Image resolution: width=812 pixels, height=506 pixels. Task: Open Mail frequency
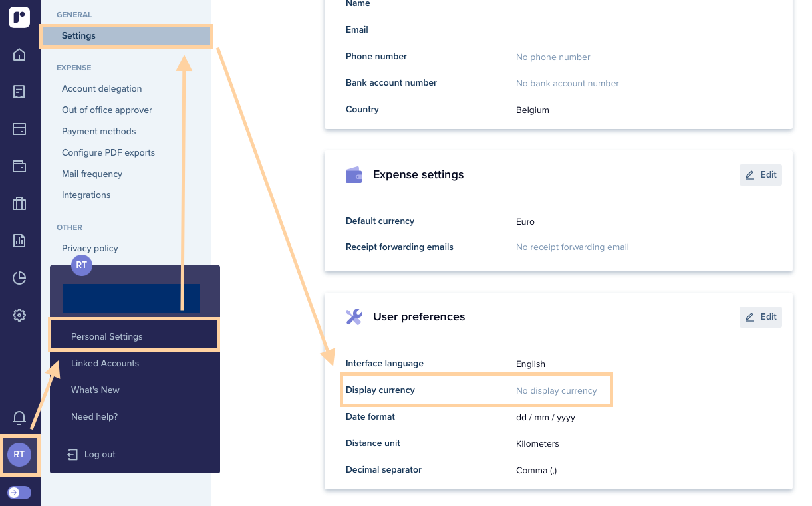coord(92,174)
